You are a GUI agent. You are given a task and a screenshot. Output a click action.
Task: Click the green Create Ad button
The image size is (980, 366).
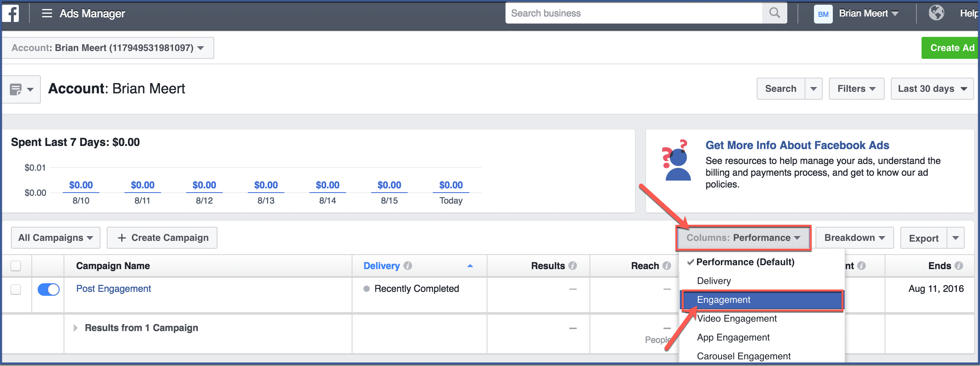point(950,48)
